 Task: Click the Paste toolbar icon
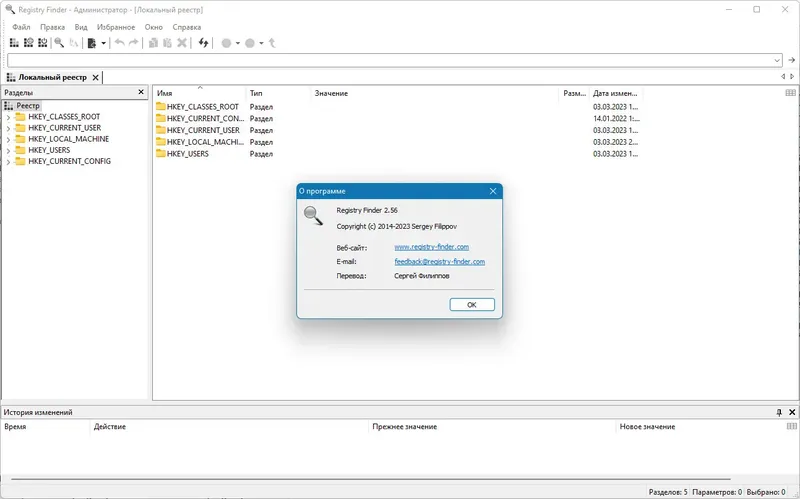click(167, 43)
